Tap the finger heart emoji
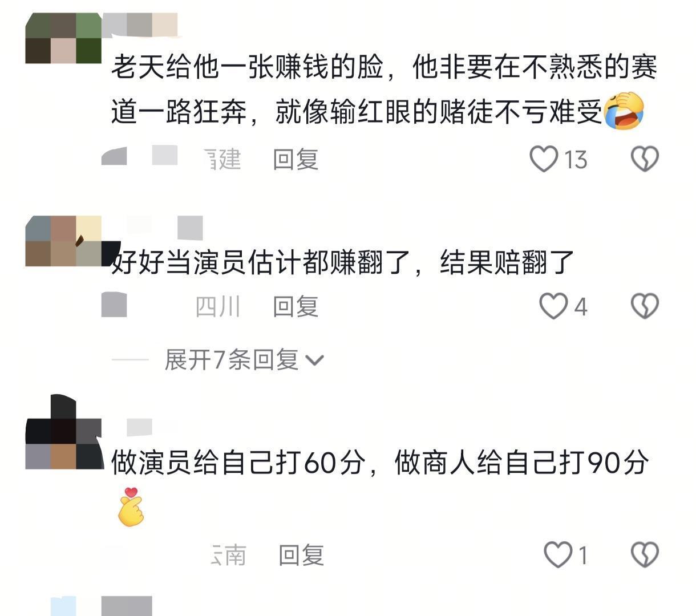The image size is (696, 616). pos(131,506)
